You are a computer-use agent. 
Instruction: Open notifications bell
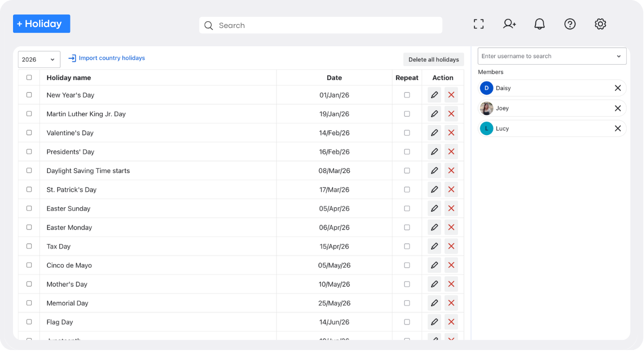click(x=540, y=24)
